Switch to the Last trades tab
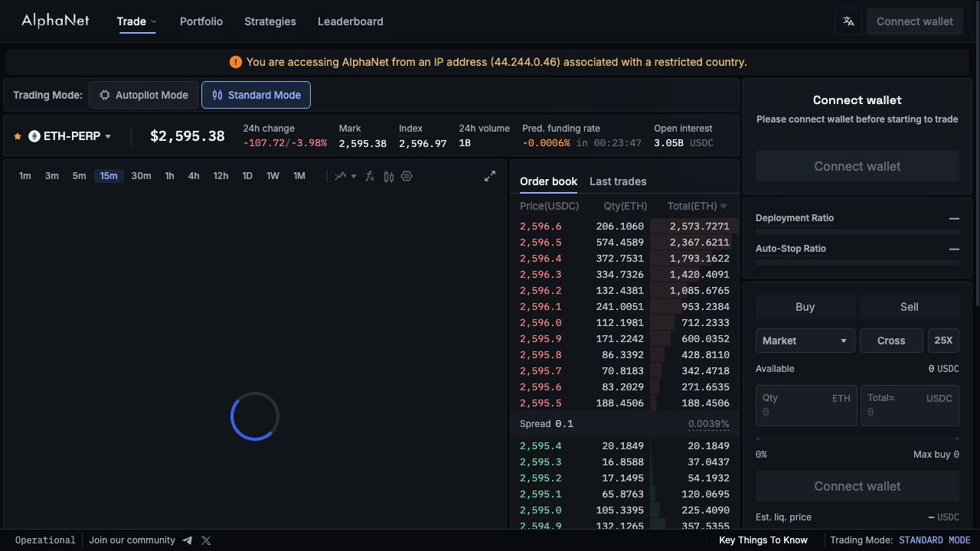980x551 pixels. pyautogui.click(x=618, y=181)
